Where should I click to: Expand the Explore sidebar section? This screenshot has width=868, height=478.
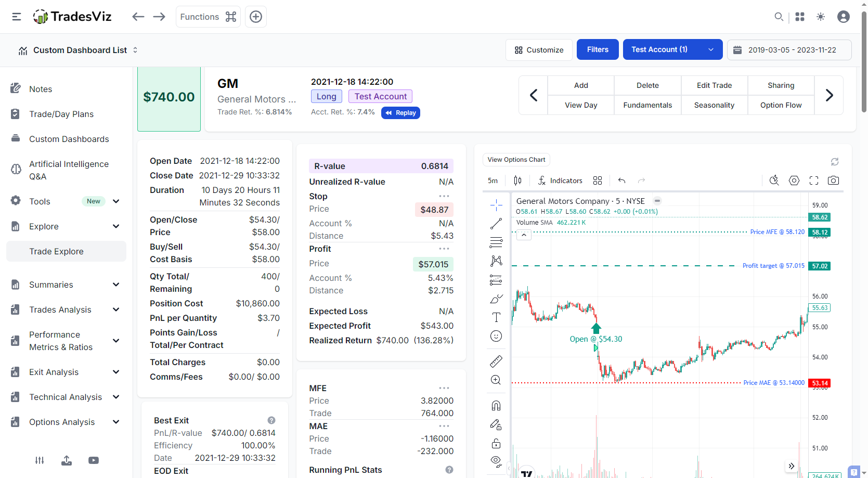[66, 226]
